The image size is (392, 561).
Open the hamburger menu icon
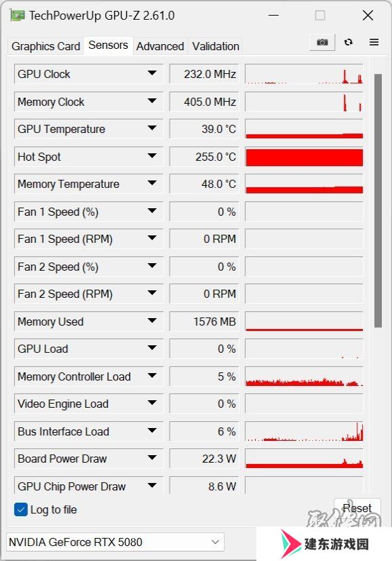tap(374, 43)
